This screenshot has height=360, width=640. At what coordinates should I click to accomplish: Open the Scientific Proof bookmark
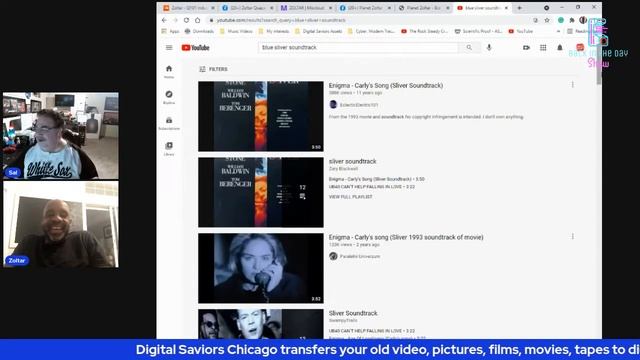pos(478,31)
